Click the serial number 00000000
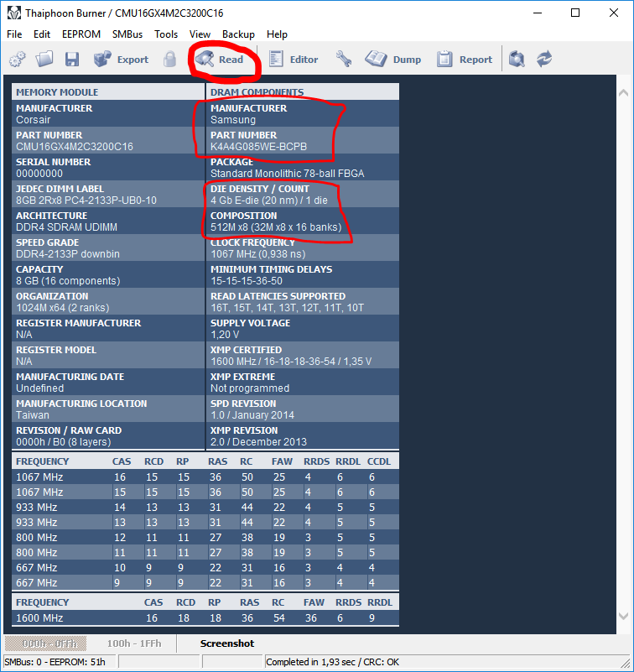Image resolution: width=634 pixels, height=672 pixels. point(39,174)
